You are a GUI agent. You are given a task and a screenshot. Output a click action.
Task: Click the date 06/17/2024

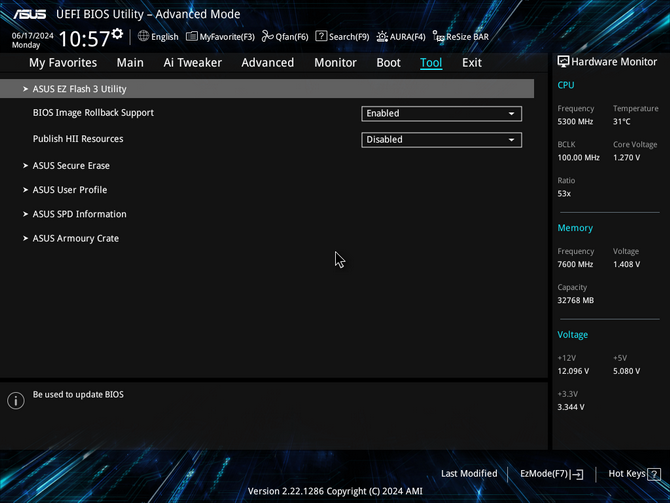tap(32, 35)
